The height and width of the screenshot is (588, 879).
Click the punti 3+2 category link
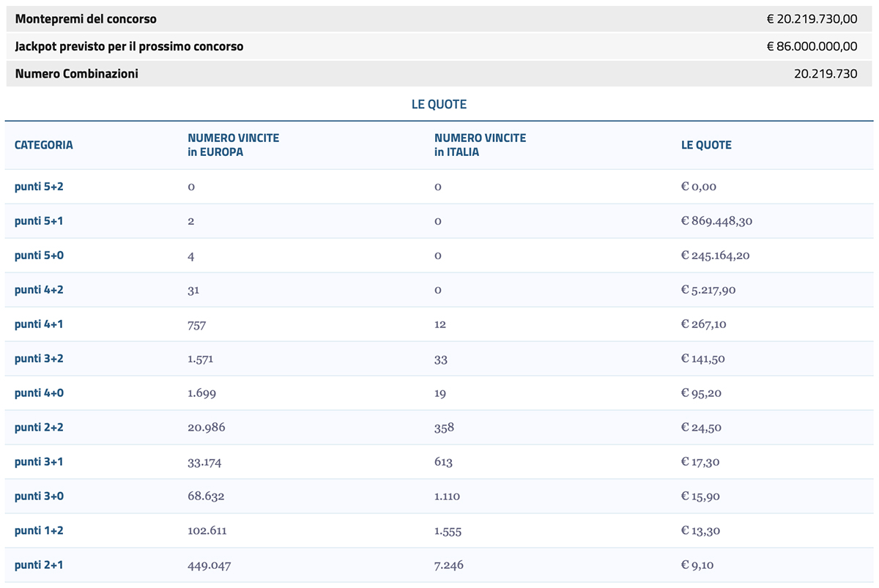37,358
